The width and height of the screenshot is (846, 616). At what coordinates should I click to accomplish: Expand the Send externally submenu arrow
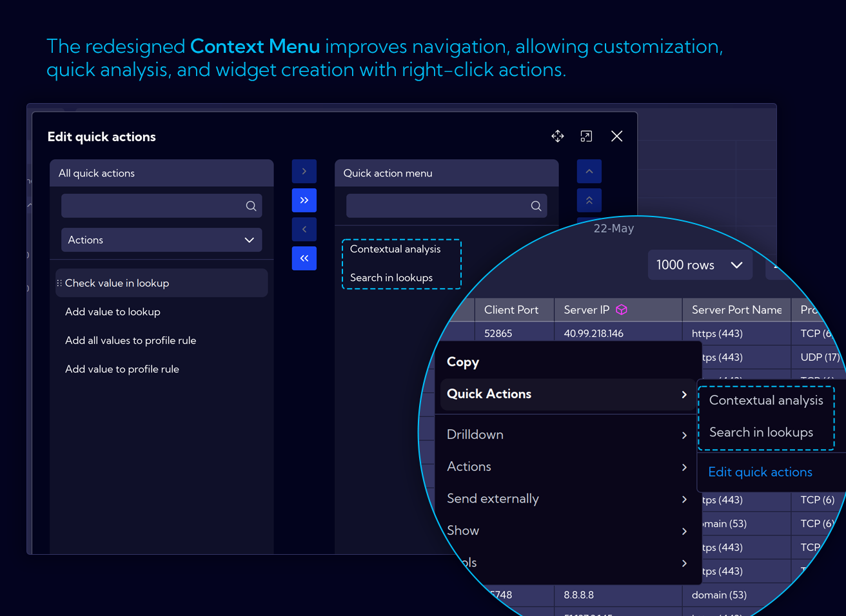pyautogui.click(x=684, y=499)
